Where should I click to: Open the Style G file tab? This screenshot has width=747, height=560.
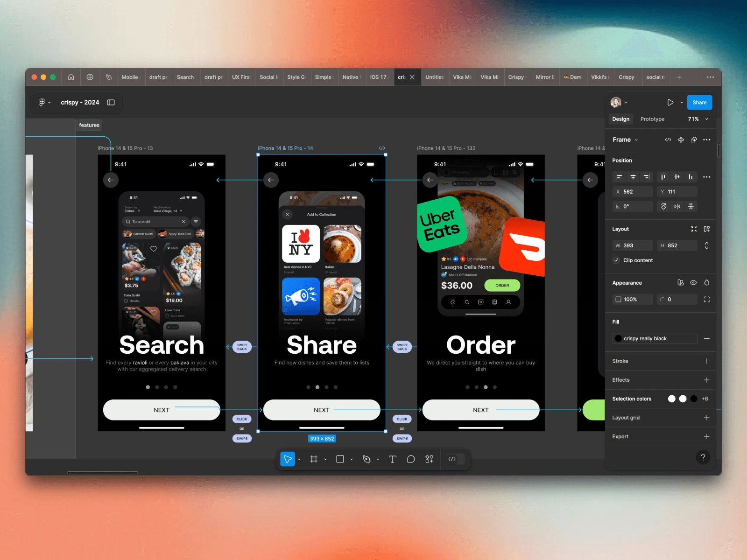tap(296, 77)
